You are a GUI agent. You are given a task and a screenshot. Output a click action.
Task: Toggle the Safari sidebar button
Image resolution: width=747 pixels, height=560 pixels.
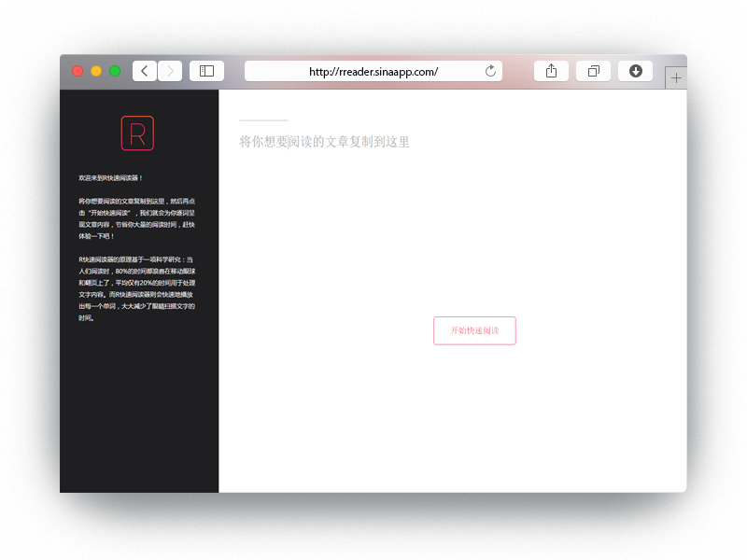pos(206,72)
